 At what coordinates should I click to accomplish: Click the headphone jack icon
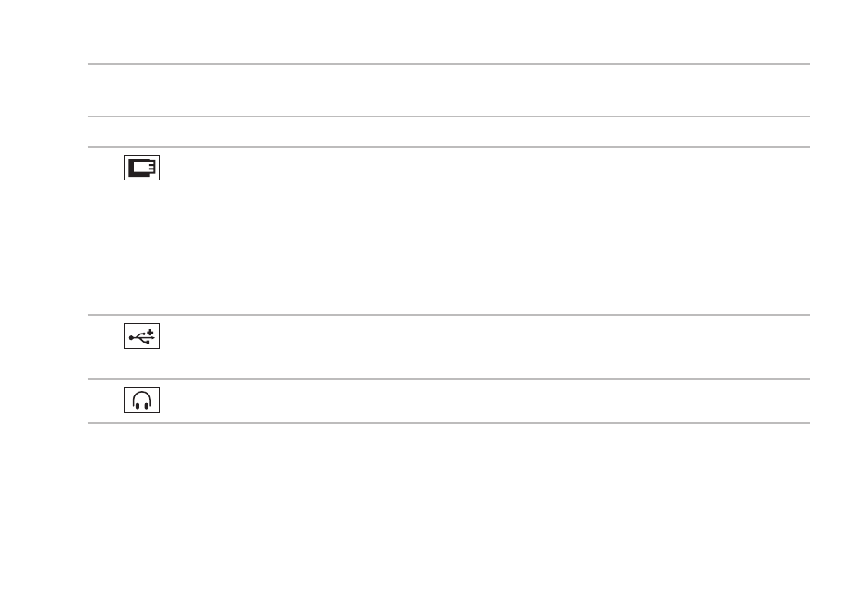(142, 400)
